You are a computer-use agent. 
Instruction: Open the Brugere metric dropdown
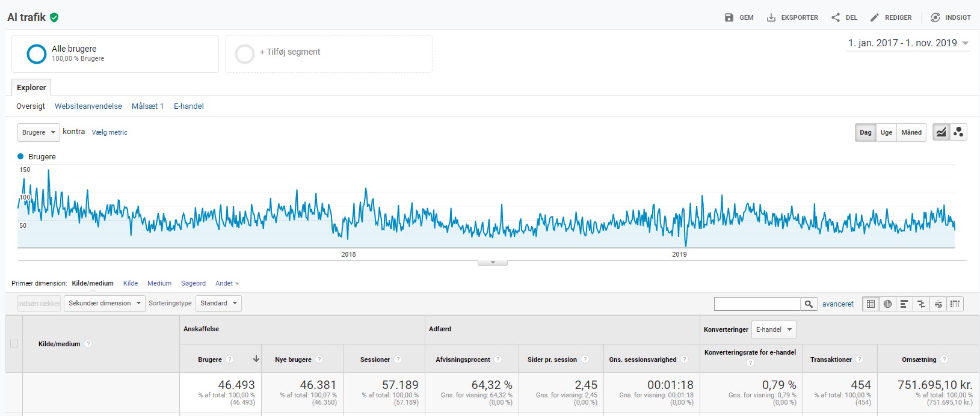click(39, 132)
